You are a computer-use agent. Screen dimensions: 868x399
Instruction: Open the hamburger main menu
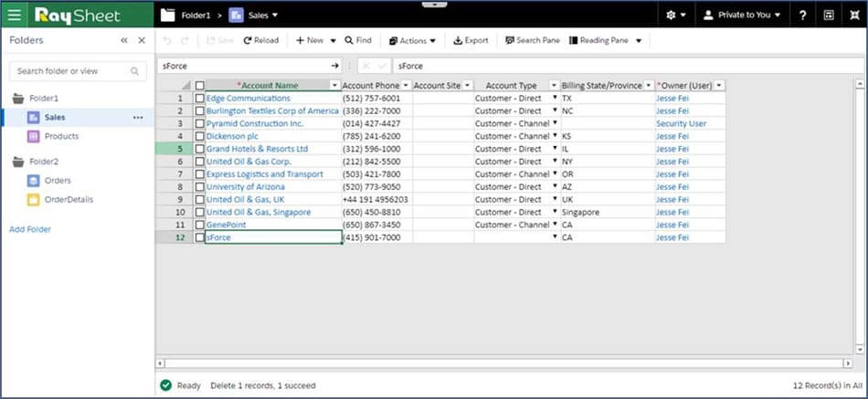pos(15,16)
